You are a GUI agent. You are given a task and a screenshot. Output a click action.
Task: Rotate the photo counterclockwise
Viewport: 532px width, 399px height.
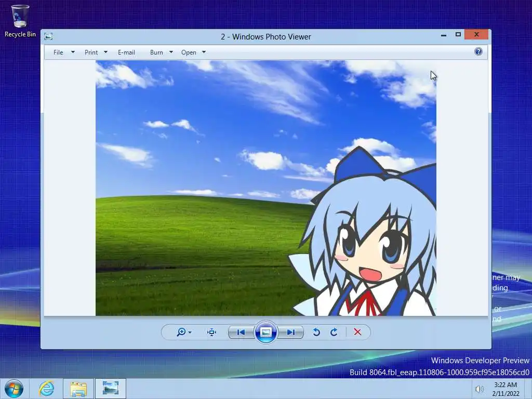coord(316,332)
